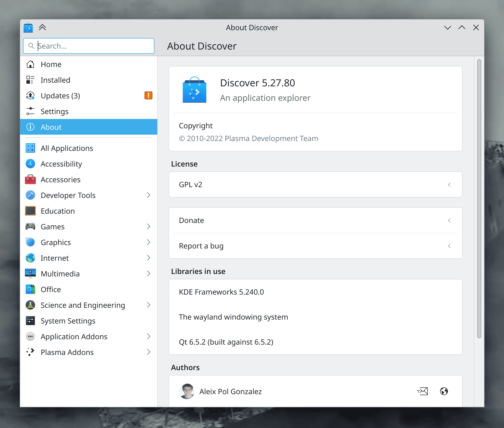Expand Games subcategories arrow
Screen dimensions: 504x428
click(x=148, y=227)
